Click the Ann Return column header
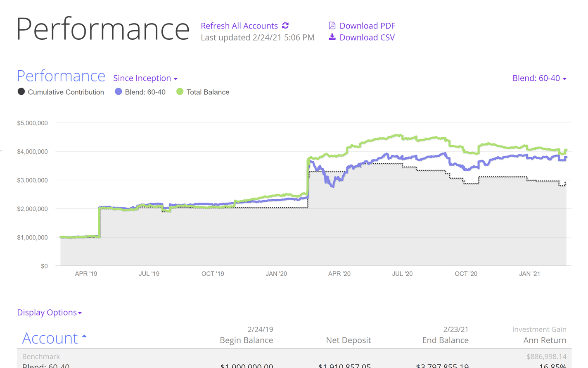Screen dimensions: 588x368 (545, 340)
